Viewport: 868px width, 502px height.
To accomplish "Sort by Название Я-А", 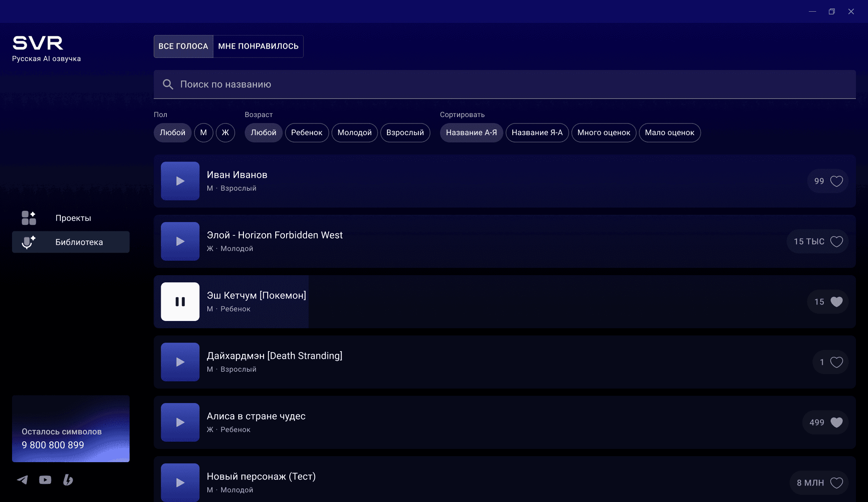I will coord(537,133).
